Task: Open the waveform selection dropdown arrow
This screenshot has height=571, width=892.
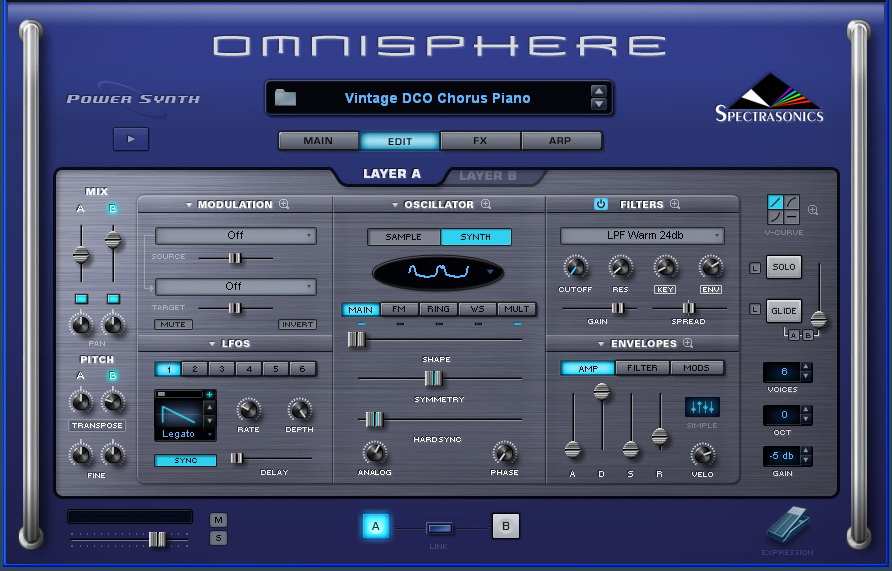Action: pos(490,272)
